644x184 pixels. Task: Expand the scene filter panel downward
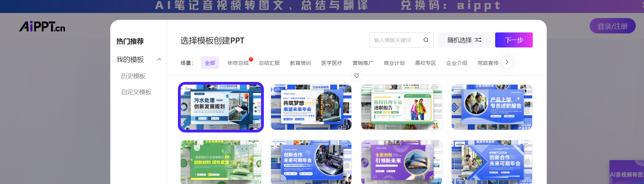[x=357, y=76]
